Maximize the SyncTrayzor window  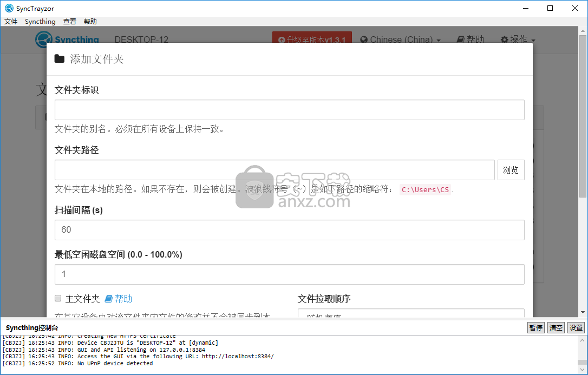(x=550, y=8)
